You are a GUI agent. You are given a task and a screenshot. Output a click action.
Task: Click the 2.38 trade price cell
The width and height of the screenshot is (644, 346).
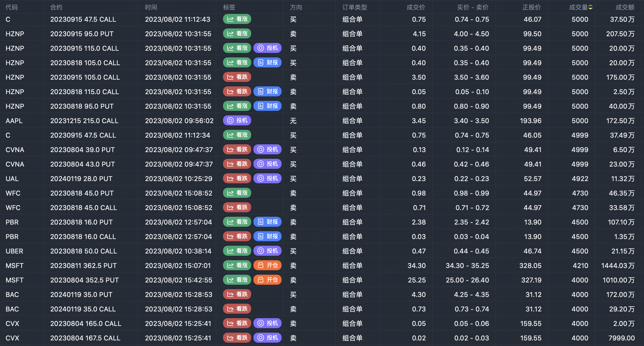pos(419,222)
